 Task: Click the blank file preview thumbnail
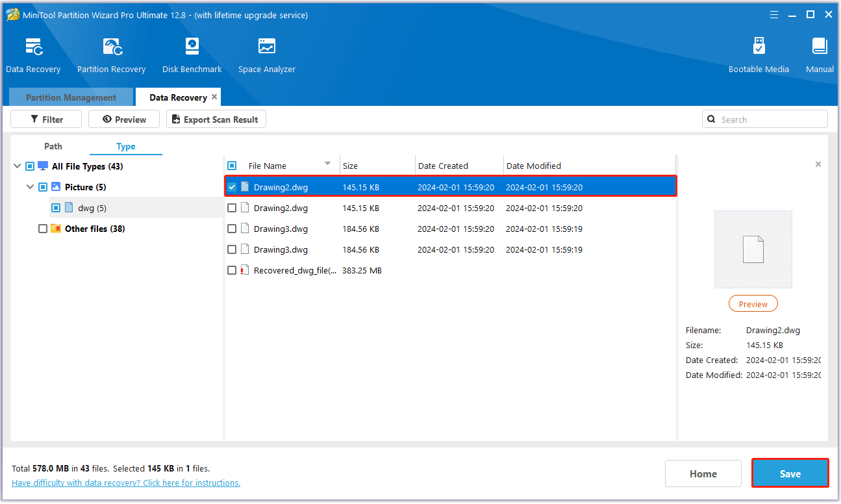(753, 249)
